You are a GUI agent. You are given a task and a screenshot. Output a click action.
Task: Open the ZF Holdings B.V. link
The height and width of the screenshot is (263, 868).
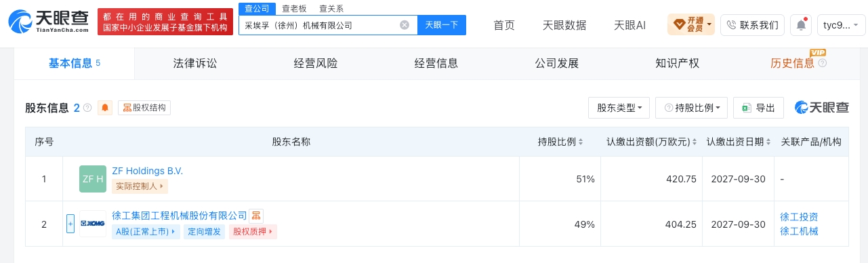tap(148, 171)
